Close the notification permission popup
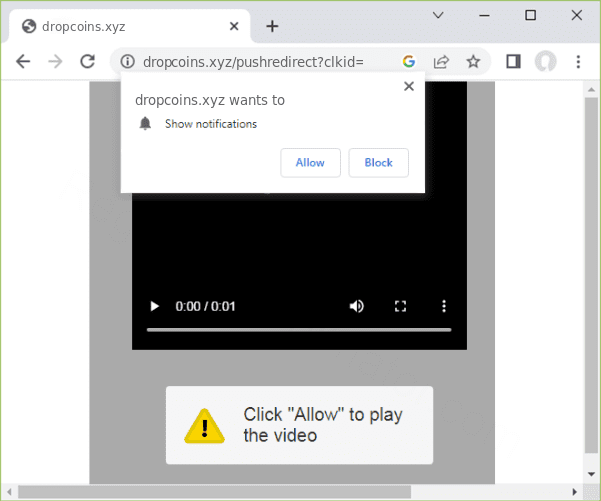 [408, 87]
